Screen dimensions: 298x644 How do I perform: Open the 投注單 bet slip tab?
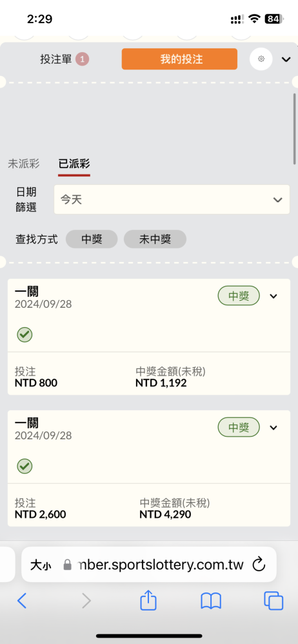point(65,59)
